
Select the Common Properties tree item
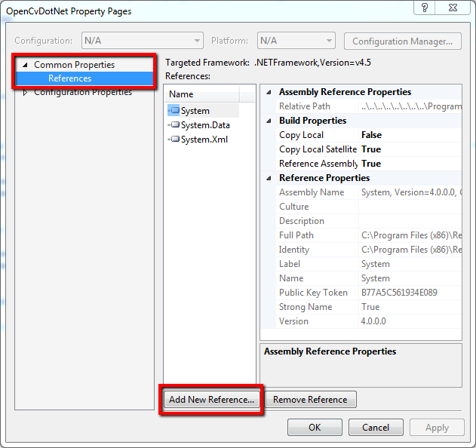[75, 65]
